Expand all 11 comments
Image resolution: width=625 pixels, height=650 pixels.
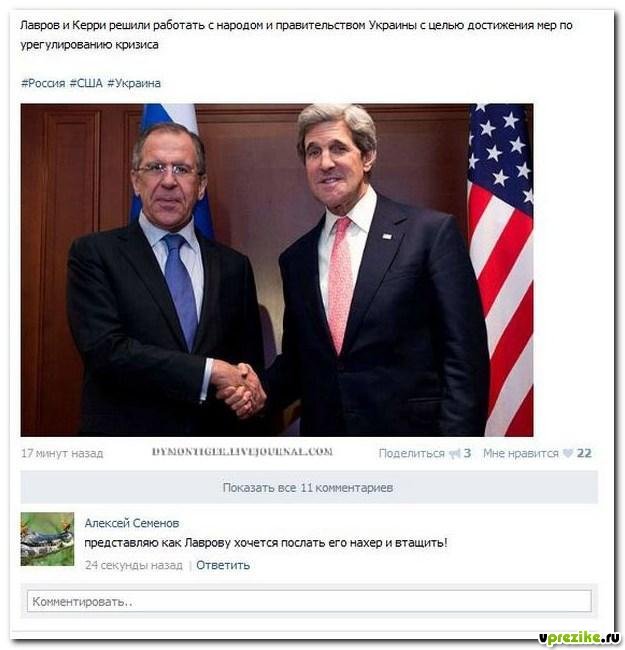pos(309,488)
